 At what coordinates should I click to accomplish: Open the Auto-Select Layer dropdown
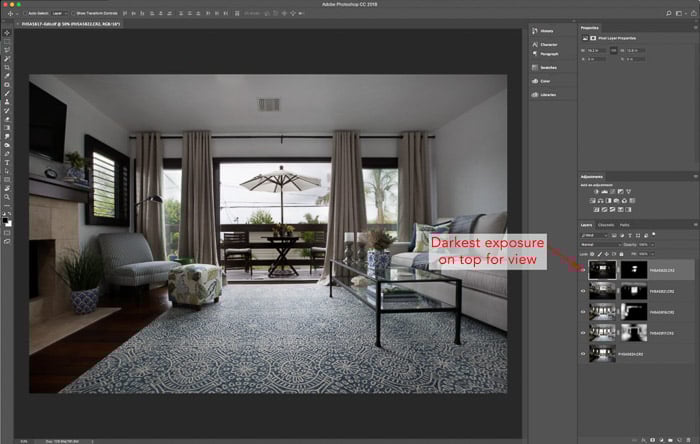pos(59,13)
